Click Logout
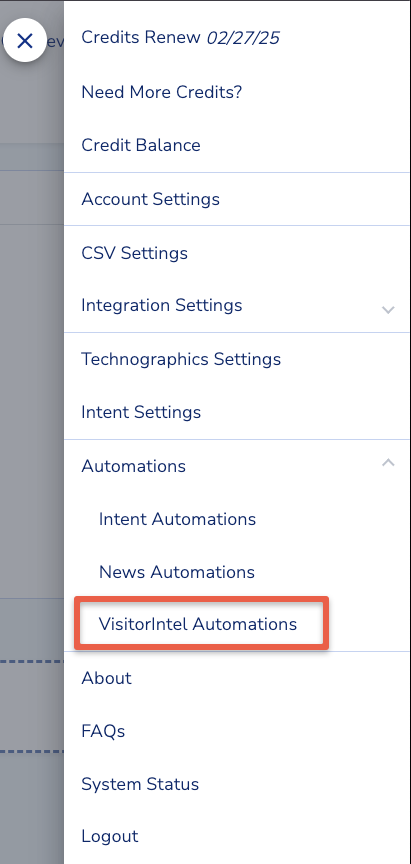Screen dimensions: 411x864 pyautogui.click(x=110, y=836)
